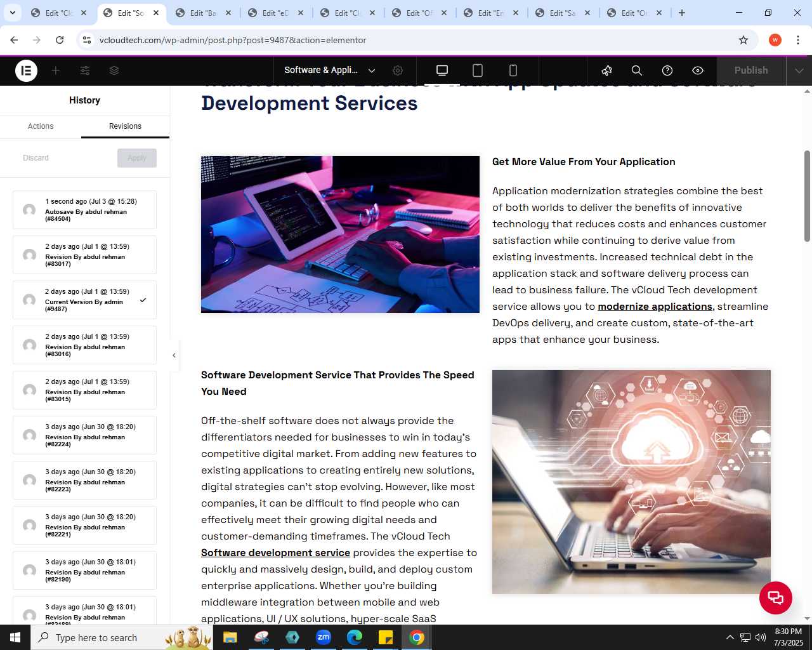The image size is (812, 650).
Task: Preview changes with the eye icon
Action: (x=698, y=70)
